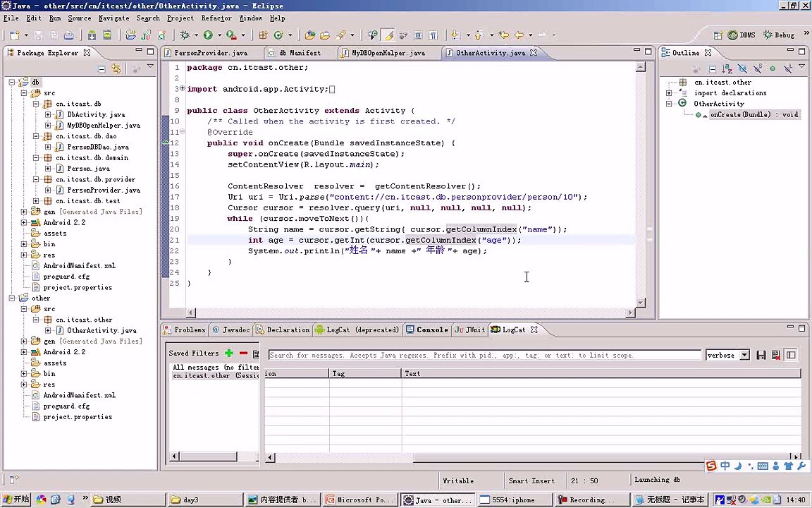Expand the Android 2.2 node under db
This screenshot has width=812, height=508.
click(x=24, y=222)
